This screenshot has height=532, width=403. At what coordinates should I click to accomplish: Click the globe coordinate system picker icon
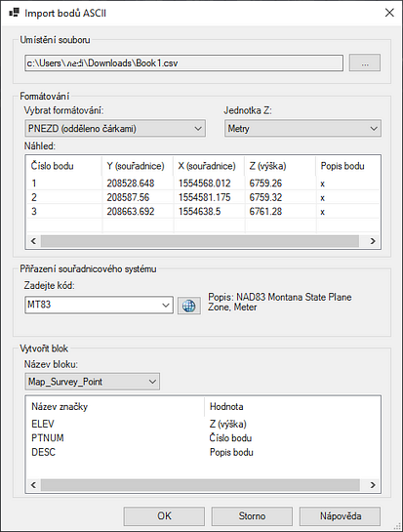point(189,306)
